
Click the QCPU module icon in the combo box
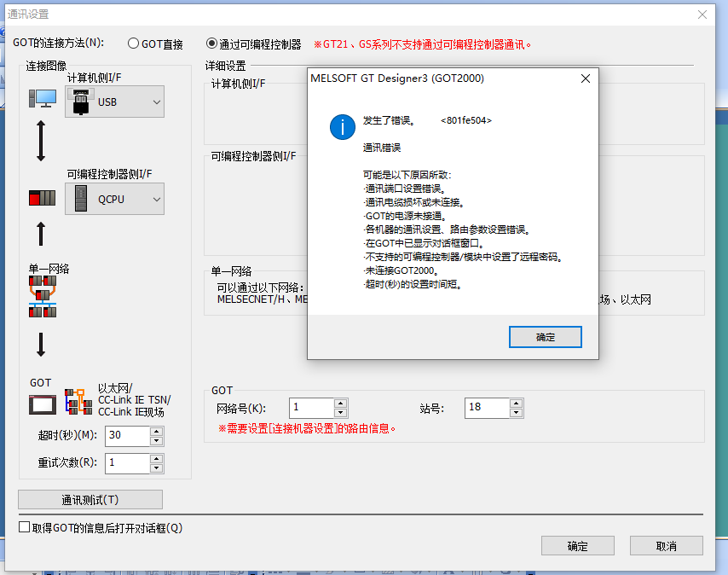tap(81, 199)
